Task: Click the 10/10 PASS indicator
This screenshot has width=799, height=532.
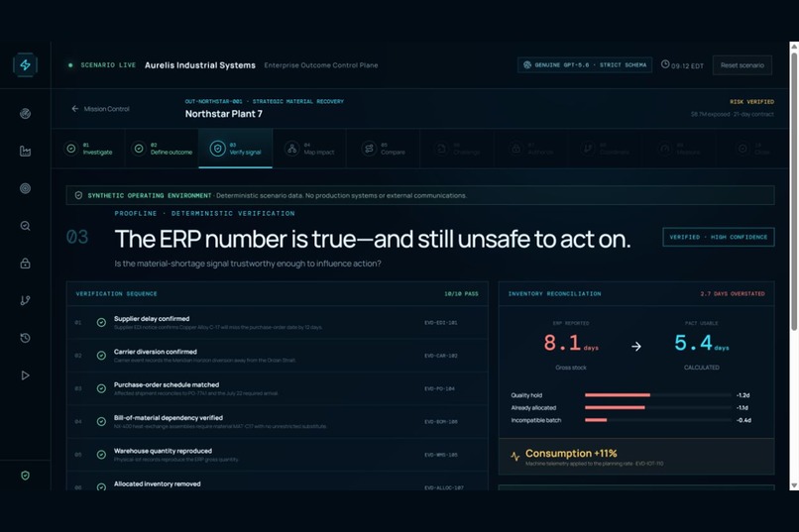Action: coord(461,294)
